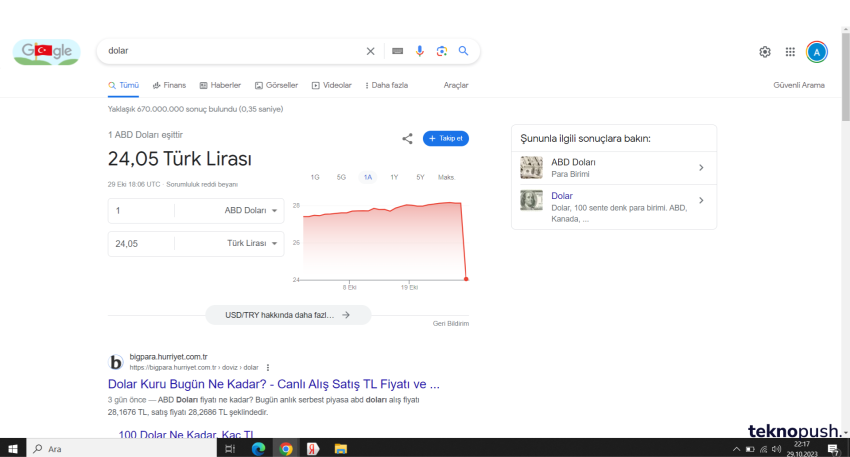Expand the Daha fazla menu
The height and width of the screenshot is (457, 850).
[x=386, y=85]
